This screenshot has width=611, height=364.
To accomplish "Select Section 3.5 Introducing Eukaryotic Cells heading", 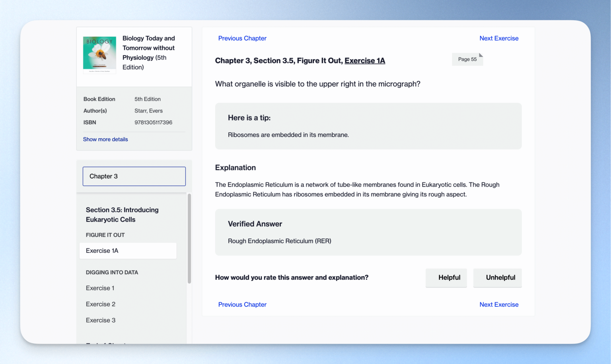I will pyautogui.click(x=122, y=215).
